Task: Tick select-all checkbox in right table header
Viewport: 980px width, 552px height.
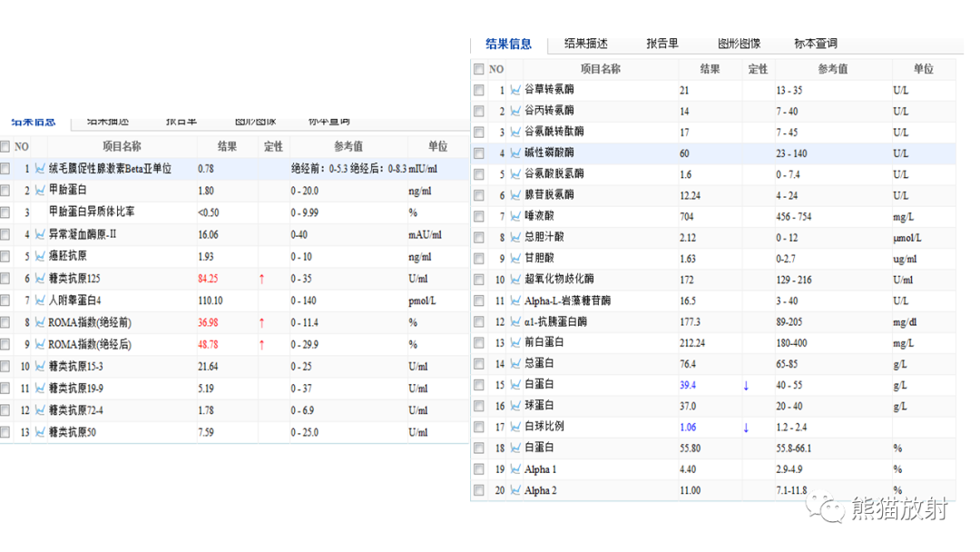Action: point(479,69)
